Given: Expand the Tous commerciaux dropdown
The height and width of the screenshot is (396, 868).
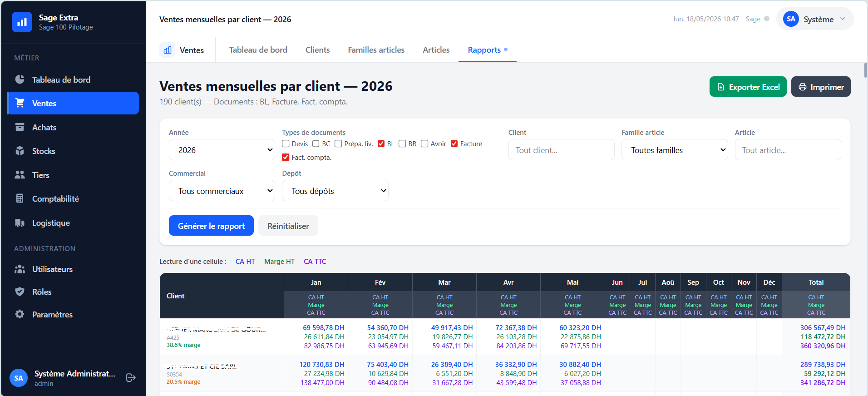Looking at the screenshot, I should [x=222, y=191].
